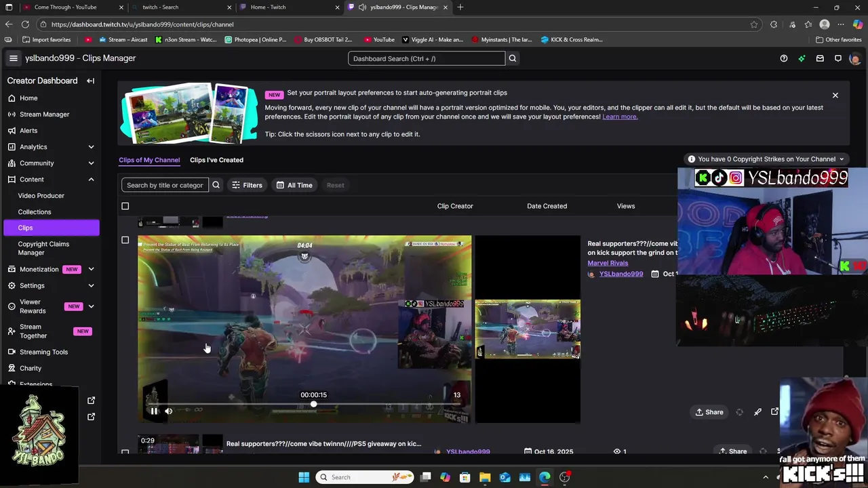Focus the Dashboard Search field

[427, 58]
